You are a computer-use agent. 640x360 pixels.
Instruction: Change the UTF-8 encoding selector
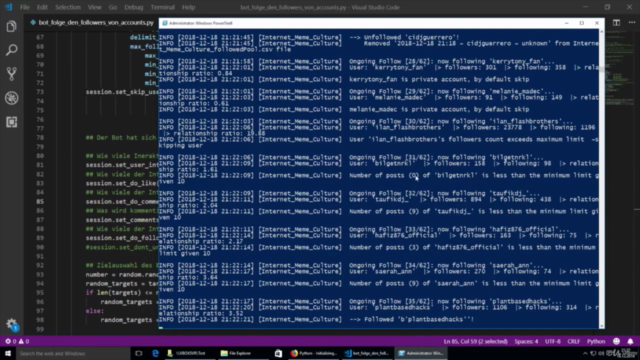553,341
